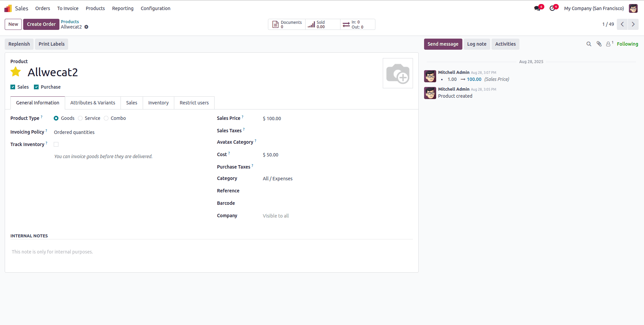Screen dimensions: 644x325
Task: Click the Track Inventory help question mark
Action: pos(47,143)
